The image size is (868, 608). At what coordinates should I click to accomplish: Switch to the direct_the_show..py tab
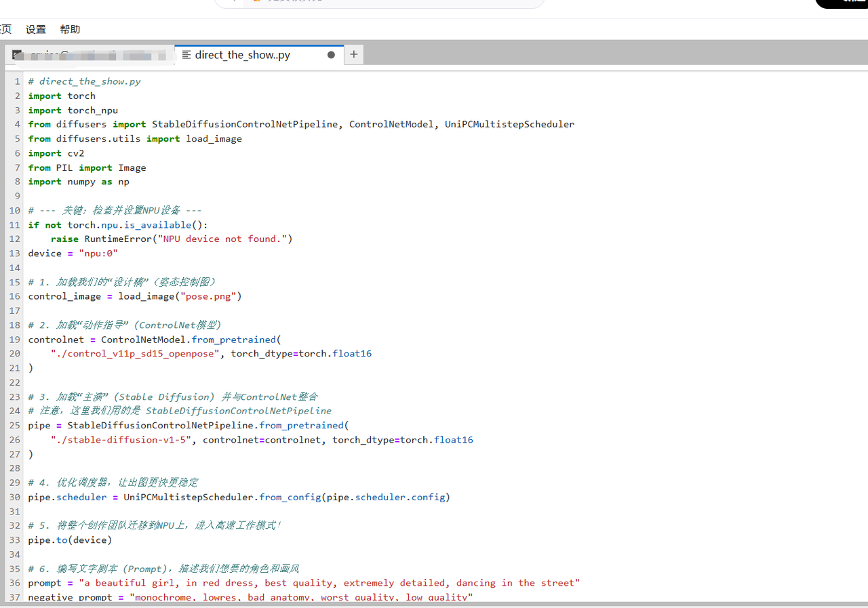(242, 55)
